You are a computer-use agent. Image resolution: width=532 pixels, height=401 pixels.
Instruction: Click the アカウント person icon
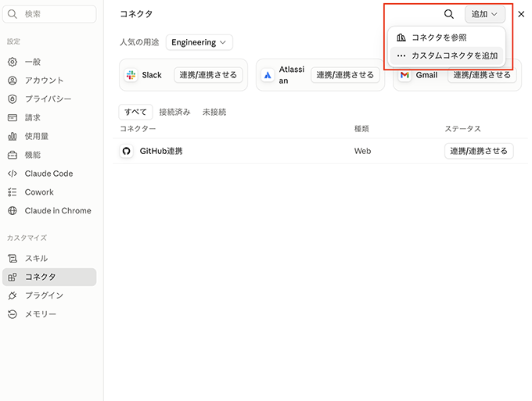pos(13,81)
